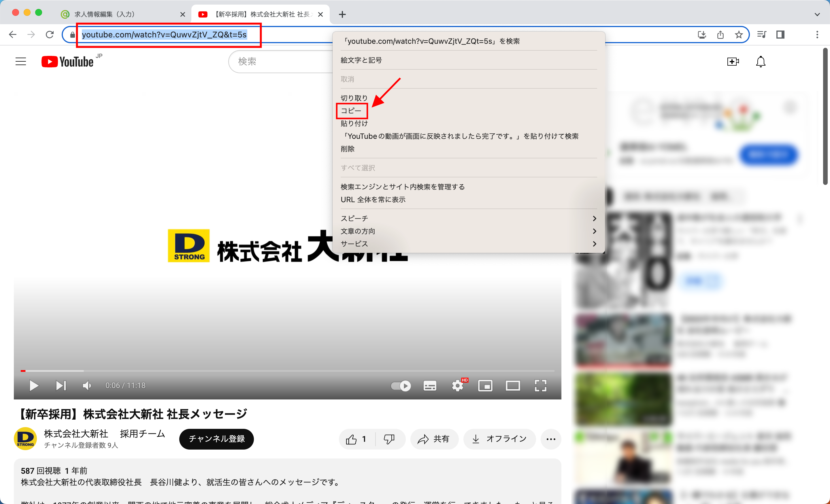Click the オフライン download button
This screenshot has width=830, height=504.
coord(499,439)
